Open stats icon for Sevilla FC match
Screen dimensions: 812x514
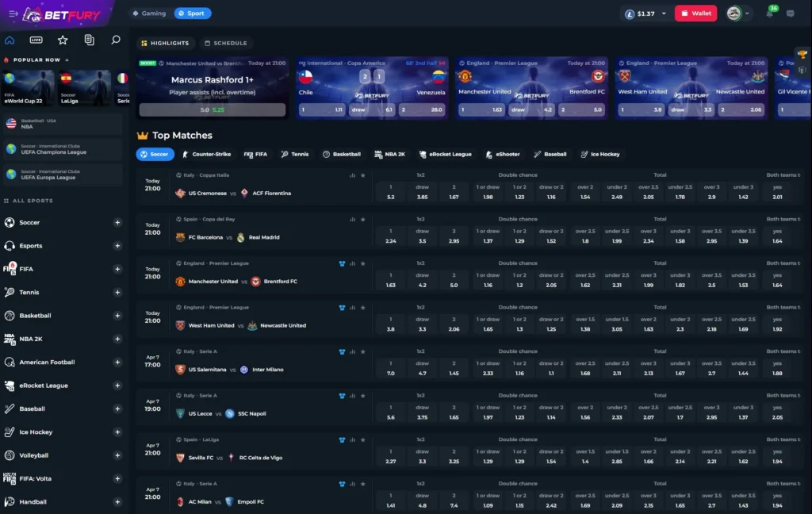point(353,439)
